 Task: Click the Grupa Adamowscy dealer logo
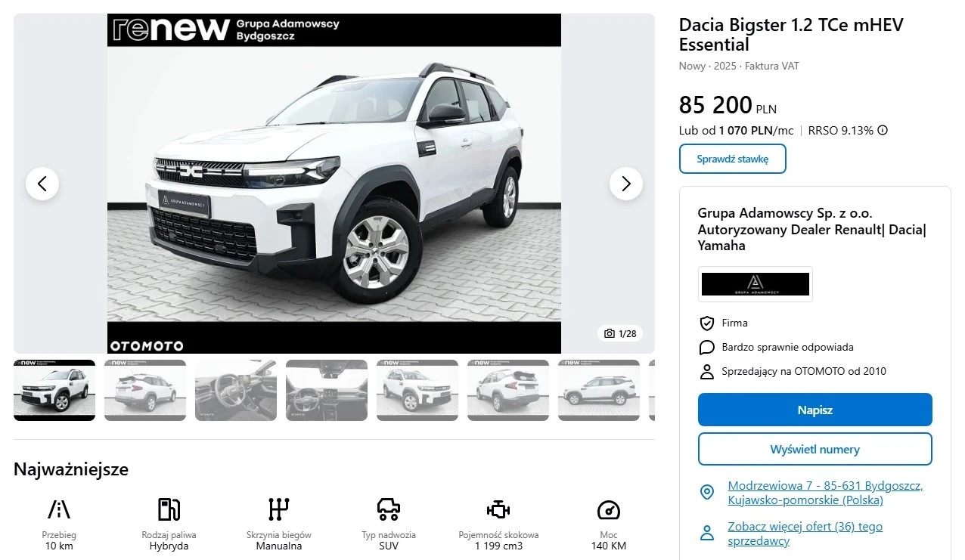[x=756, y=284]
